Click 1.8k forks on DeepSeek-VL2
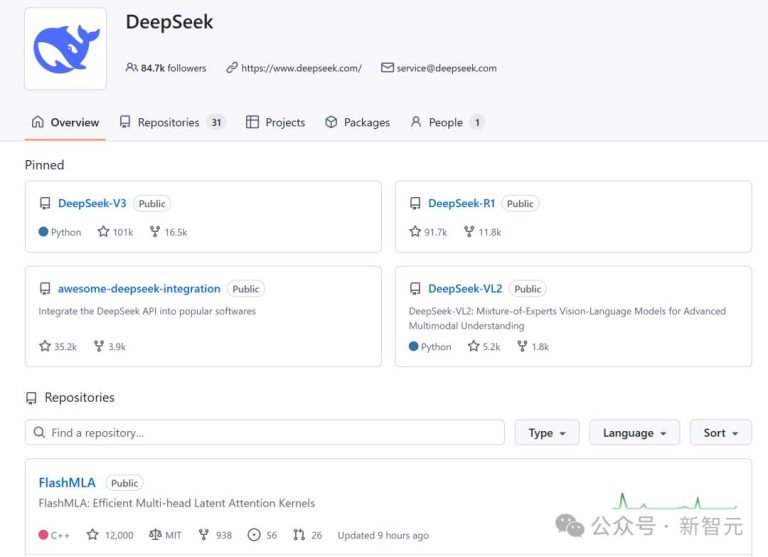The width and height of the screenshot is (768, 557). point(540,347)
